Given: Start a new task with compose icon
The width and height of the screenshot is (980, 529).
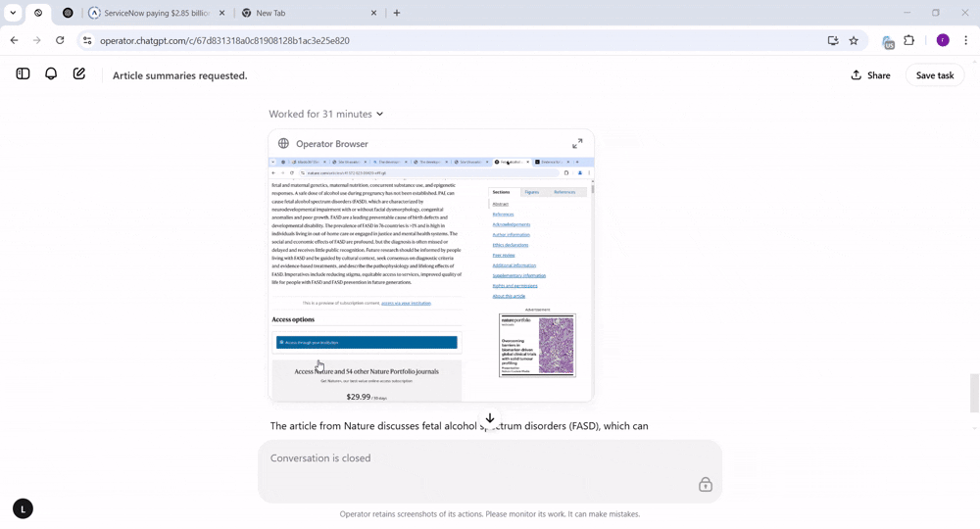Looking at the screenshot, I should tap(79, 73).
